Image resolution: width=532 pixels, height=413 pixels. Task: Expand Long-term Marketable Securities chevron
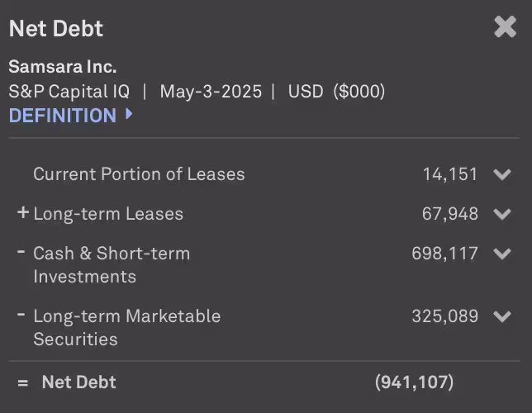pos(502,316)
